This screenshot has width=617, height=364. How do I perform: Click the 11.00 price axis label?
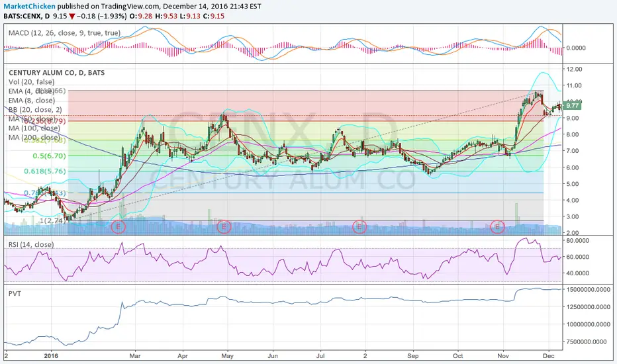(x=574, y=85)
